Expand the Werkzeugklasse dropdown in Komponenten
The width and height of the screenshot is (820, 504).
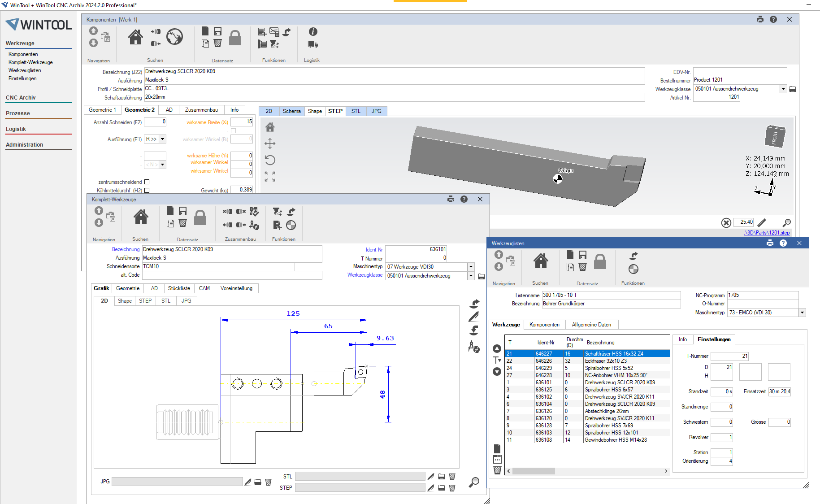click(783, 89)
